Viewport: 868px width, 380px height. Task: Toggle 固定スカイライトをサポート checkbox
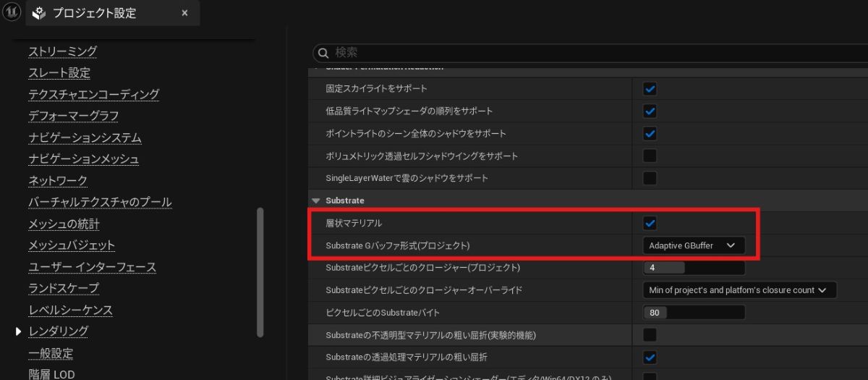pyautogui.click(x=650, y=89)
